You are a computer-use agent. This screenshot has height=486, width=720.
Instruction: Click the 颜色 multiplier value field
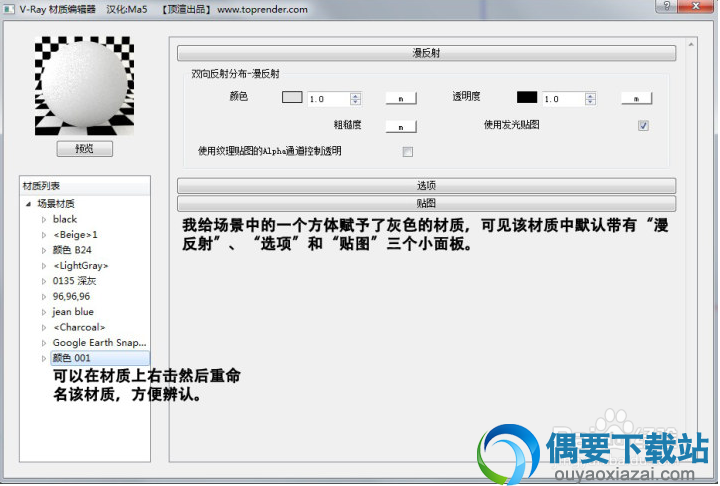point(329,99)
